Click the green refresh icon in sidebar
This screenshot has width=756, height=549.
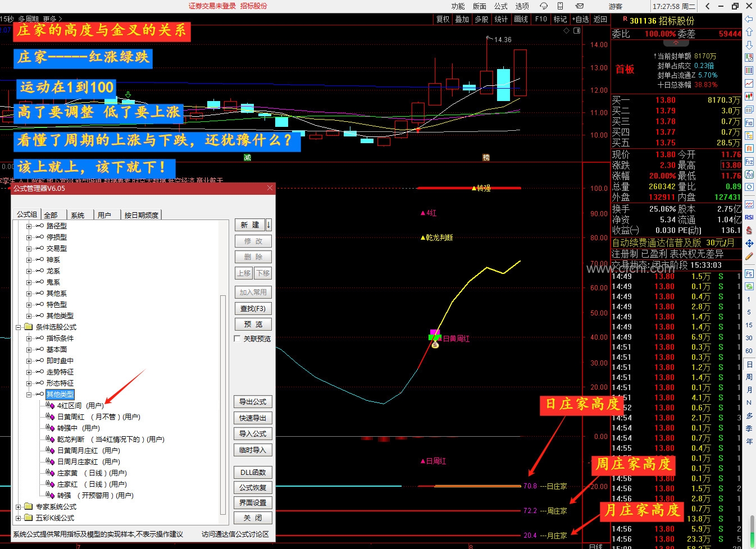(x=749, y=286)
